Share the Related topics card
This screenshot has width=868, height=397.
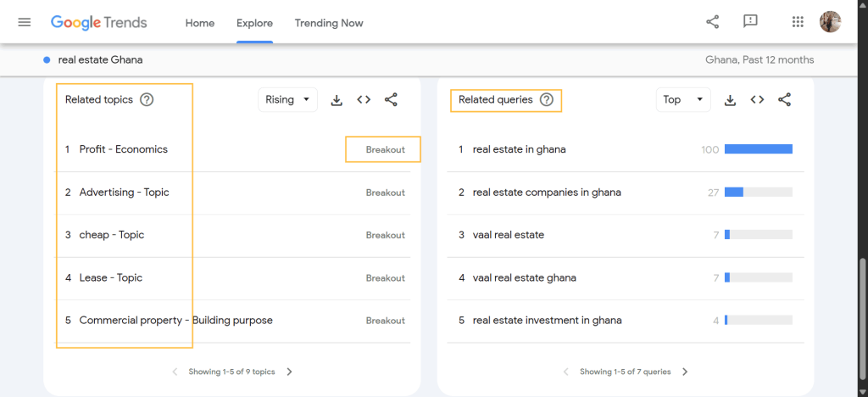(x=391, y=99)
